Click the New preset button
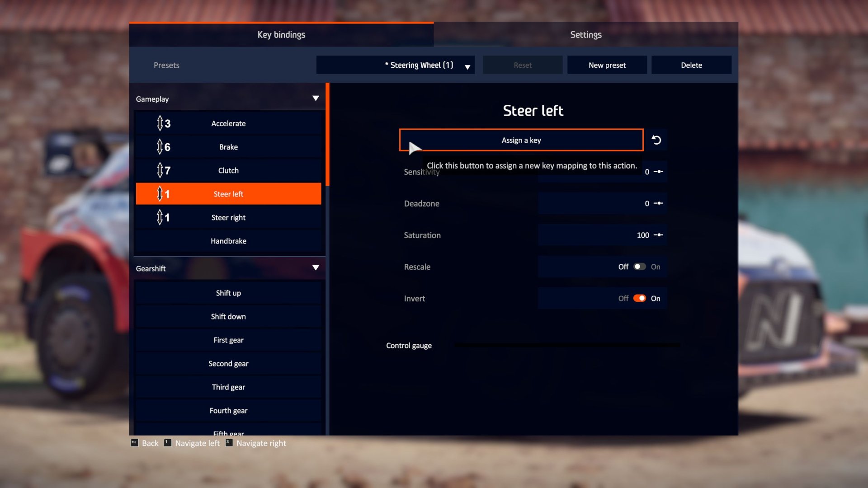 pyautogui.click(x=607, y=65)
